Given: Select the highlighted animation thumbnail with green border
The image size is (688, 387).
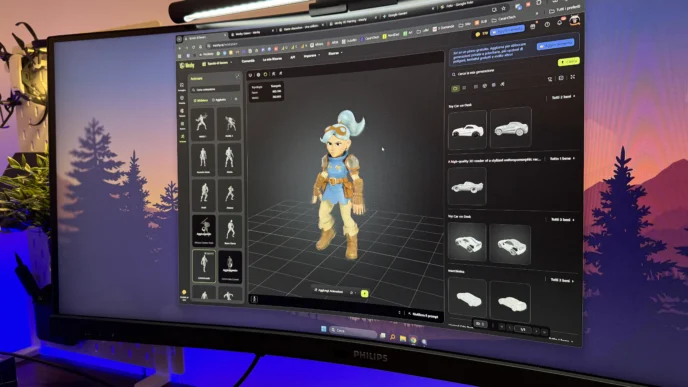Looking at the screenshot, I should pos(204,265).
